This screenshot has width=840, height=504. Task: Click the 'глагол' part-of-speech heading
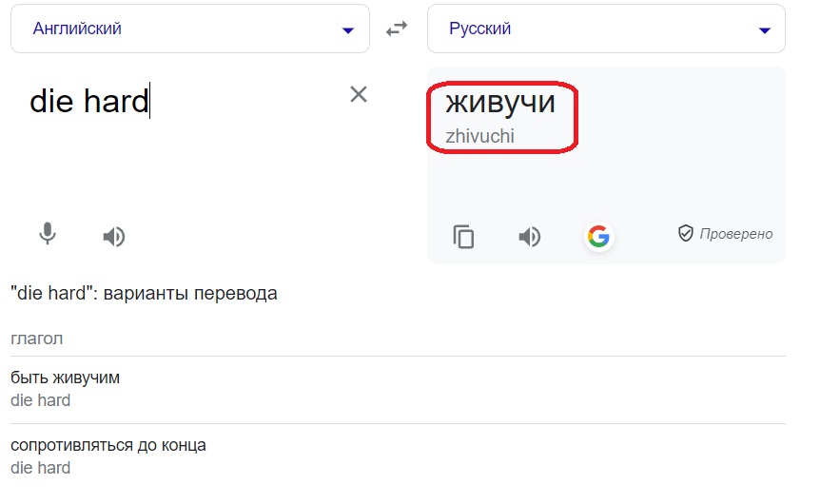(36, 339)
